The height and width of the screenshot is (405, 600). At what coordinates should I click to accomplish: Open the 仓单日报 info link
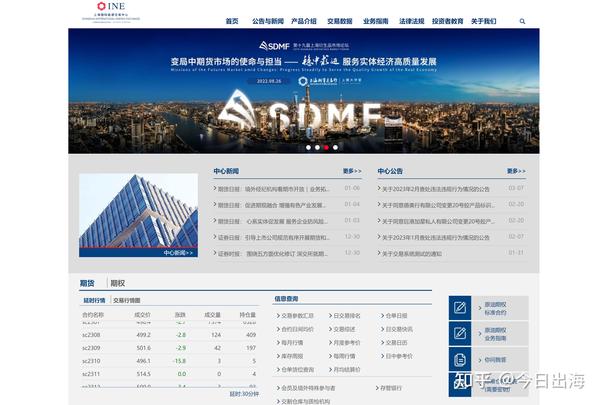click(394, 316)
